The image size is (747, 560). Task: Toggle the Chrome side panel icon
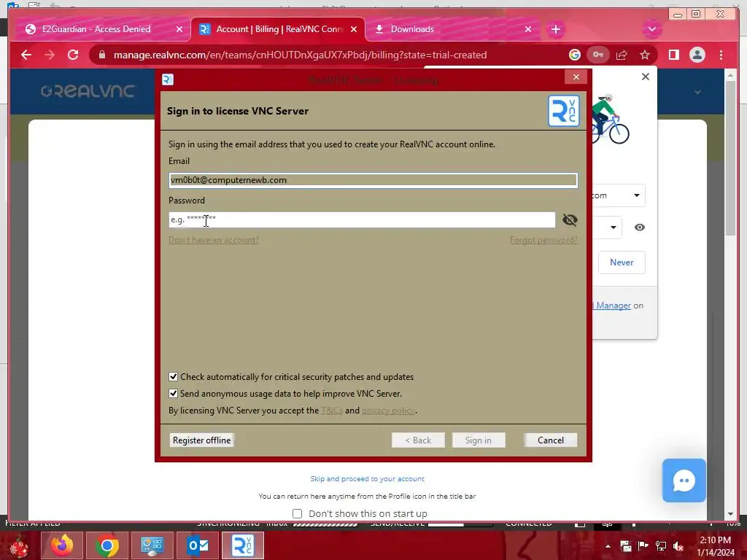673,55
